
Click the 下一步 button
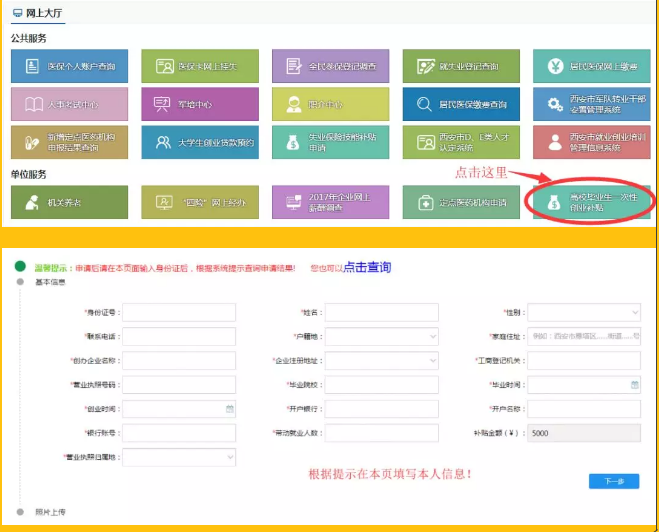[614, 481]
